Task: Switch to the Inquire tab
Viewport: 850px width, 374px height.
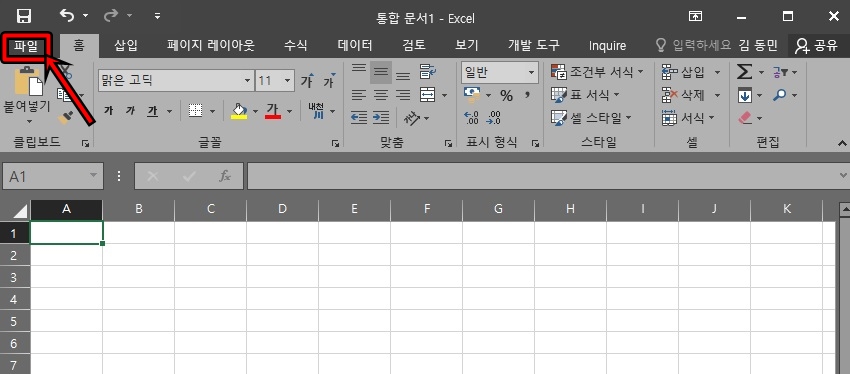Action: tap(607, 46)
